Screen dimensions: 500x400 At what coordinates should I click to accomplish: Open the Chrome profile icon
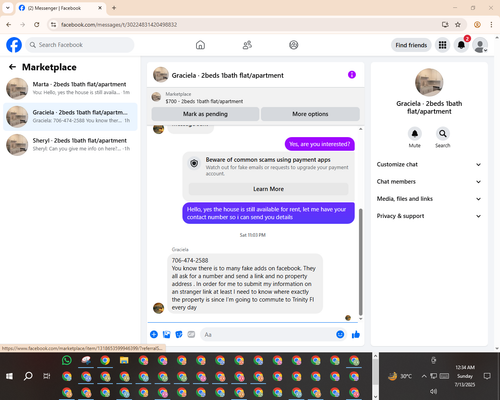(x=477, y=25)
